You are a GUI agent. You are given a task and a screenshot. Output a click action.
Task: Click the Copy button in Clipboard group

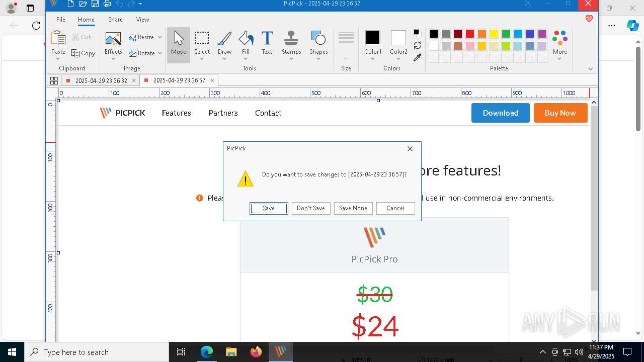pos(84,53)
